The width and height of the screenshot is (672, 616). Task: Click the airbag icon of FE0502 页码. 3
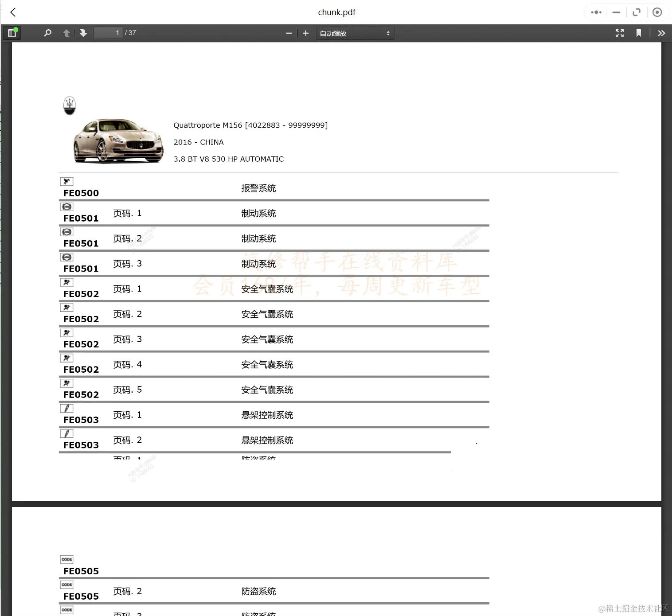tap(66, 333)
